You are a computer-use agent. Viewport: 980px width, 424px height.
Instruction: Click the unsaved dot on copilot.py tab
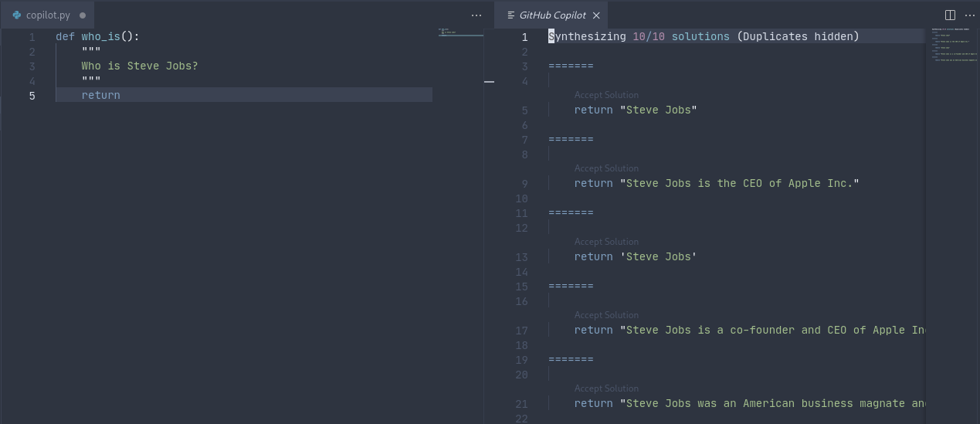pos(83,15)
